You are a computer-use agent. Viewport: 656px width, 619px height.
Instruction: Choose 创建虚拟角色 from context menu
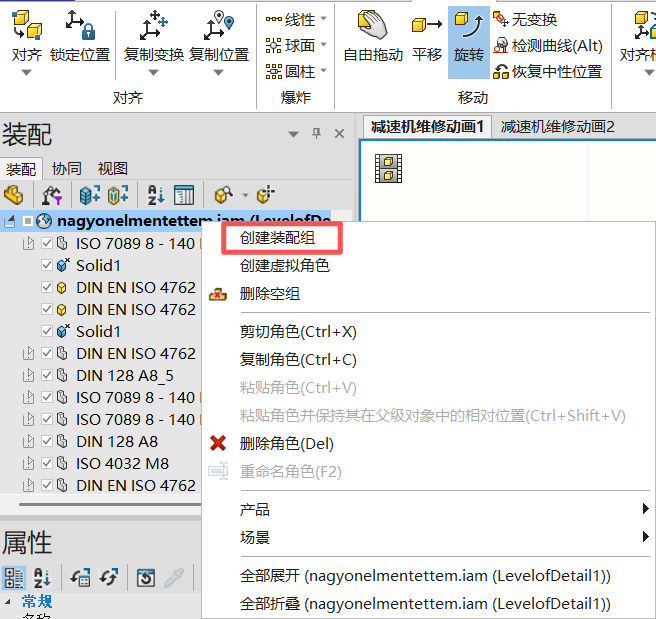(285, 266)
